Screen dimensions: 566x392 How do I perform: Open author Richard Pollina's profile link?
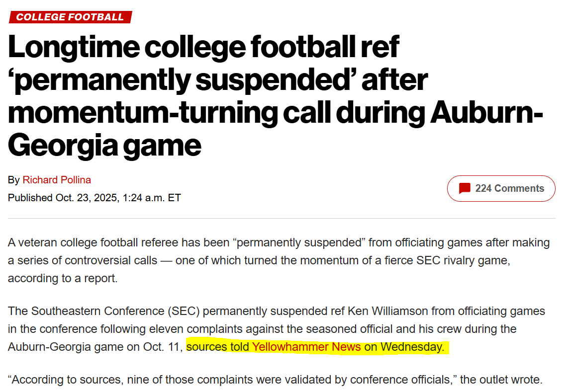(x=57, y=180)
